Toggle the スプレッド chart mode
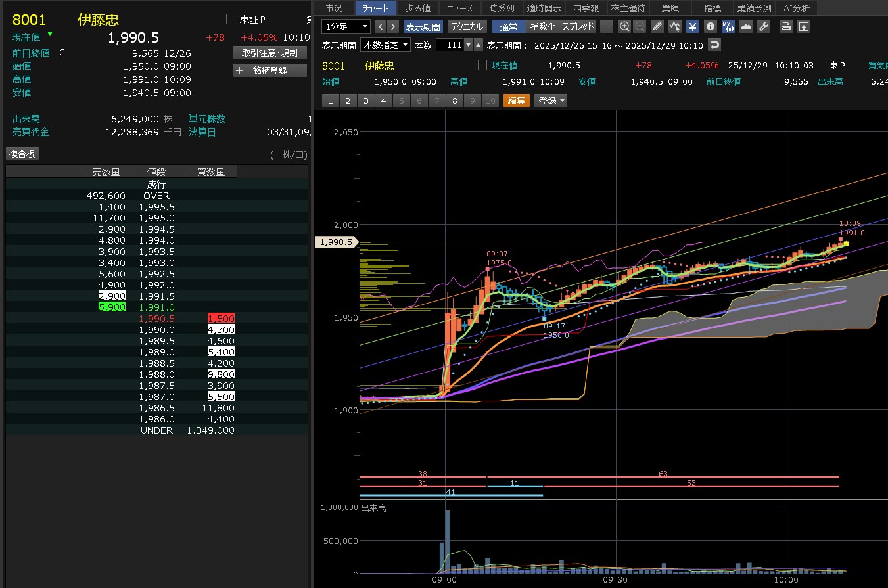 pos(578,26)
